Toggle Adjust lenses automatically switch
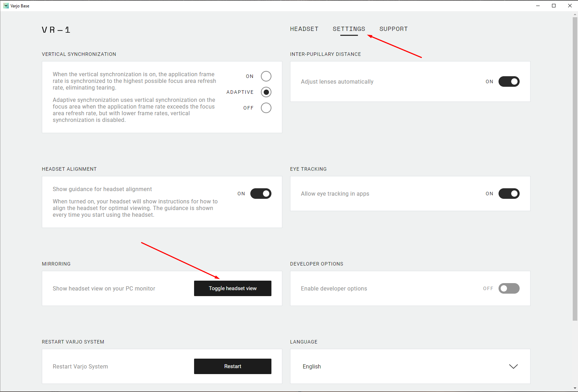The height and width of the screenshot is (392, 578). click(x=509, y=81)
